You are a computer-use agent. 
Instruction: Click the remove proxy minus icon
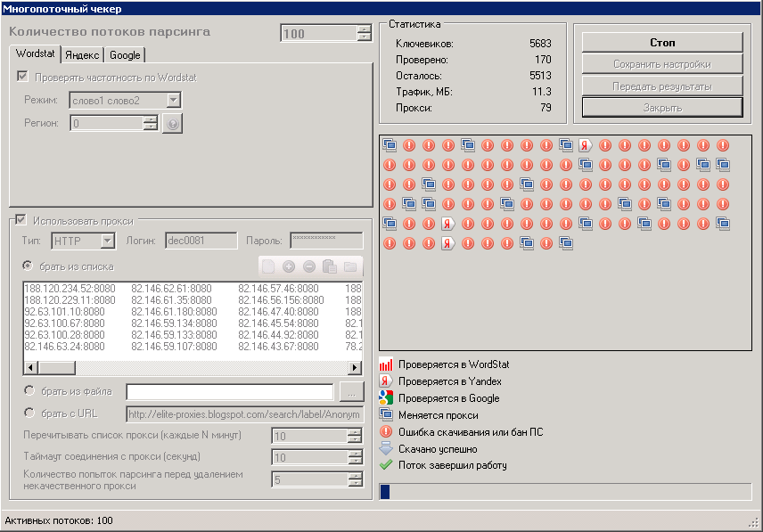pos(308,266)
